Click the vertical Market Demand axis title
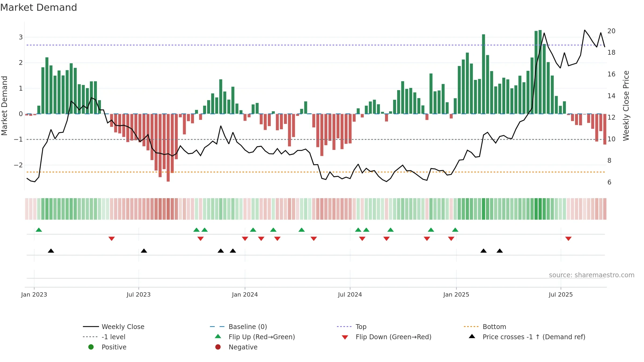Screen dimensions: 644x362 (4, 106)
